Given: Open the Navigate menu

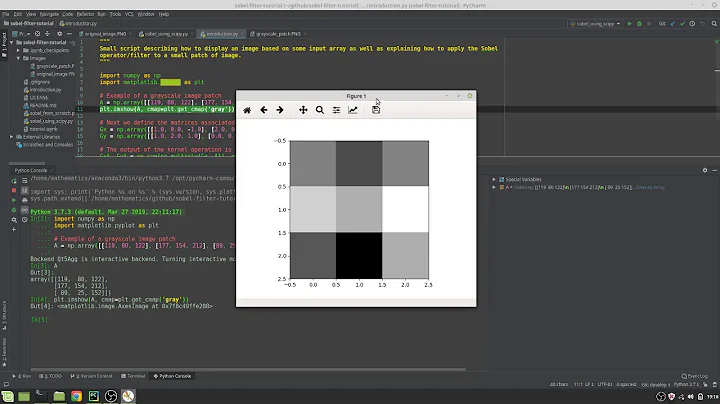Looking at the screenshot, I should 49,14.
